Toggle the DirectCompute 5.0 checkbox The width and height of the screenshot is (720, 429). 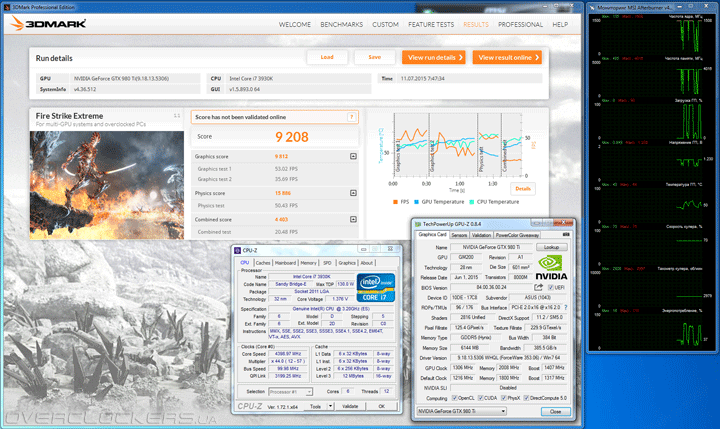click(526, 398)
